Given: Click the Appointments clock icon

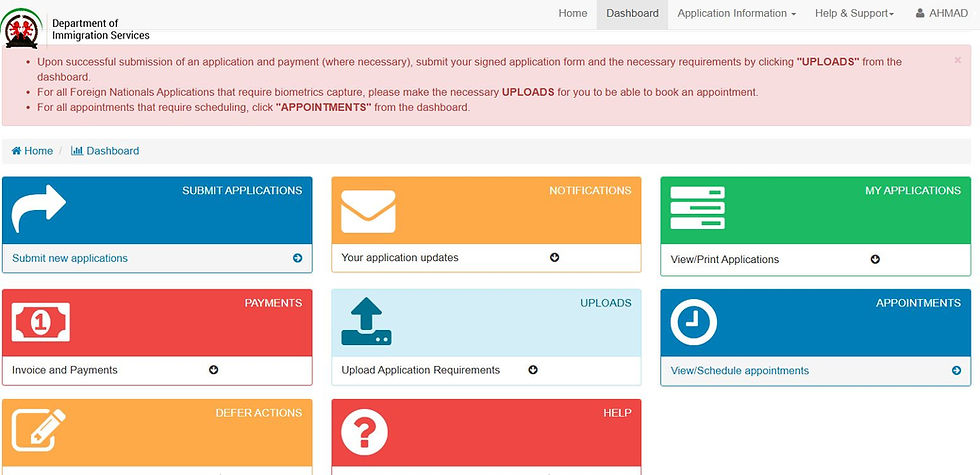Looking at the screenshot, I should point(694,322).
